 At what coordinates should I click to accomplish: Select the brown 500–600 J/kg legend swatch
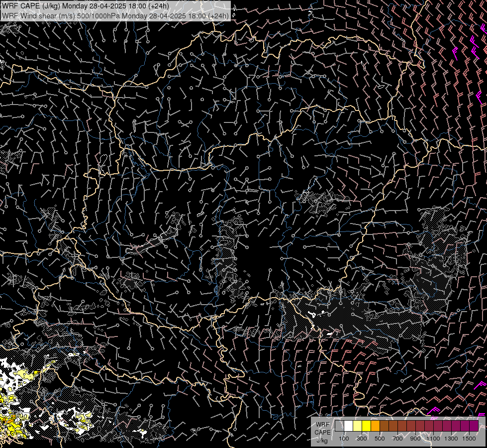385,426
